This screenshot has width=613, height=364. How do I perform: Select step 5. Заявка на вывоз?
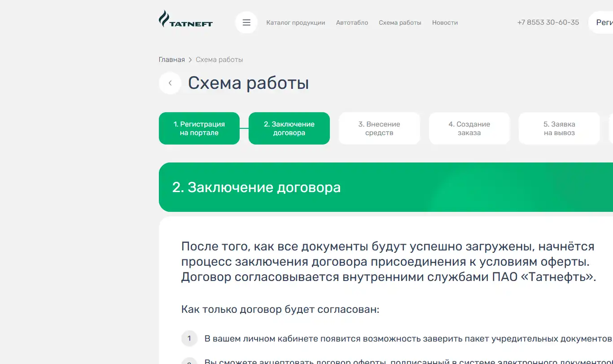coord(559,128)
